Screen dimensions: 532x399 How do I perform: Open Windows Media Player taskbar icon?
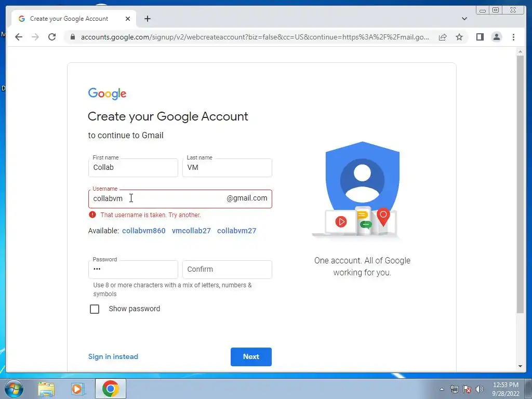[x=77, y=389]
